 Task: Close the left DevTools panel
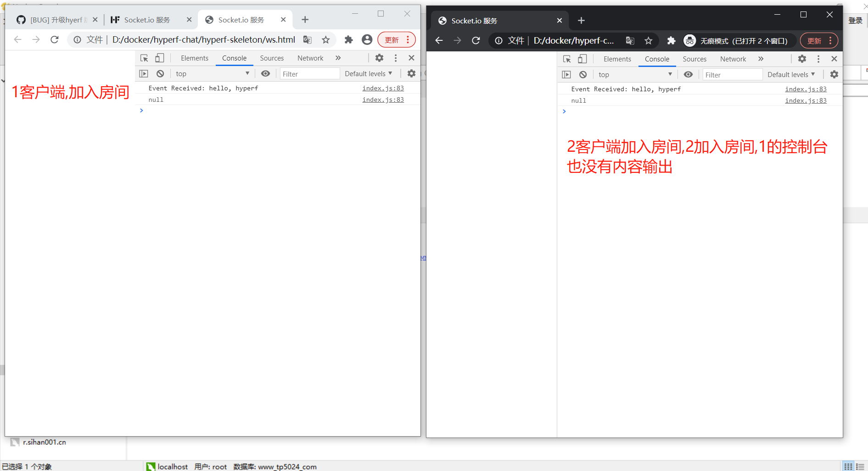[x=411, y=58]
